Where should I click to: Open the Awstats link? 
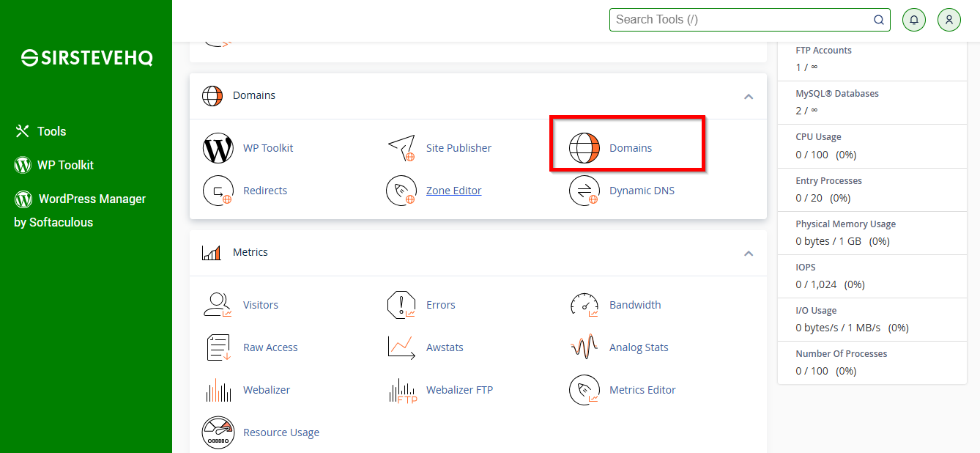click(445, 347)
